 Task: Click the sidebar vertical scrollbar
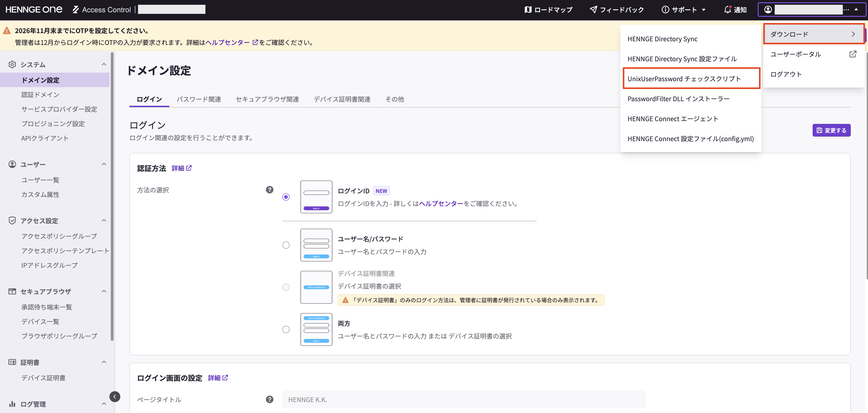point(112,196)
